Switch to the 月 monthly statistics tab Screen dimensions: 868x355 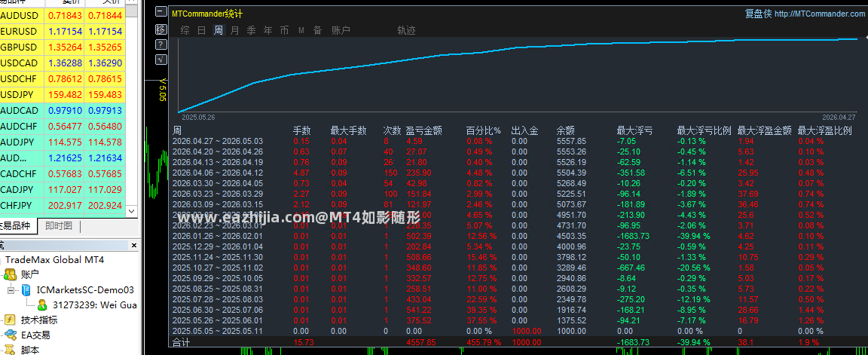point(235,30)
